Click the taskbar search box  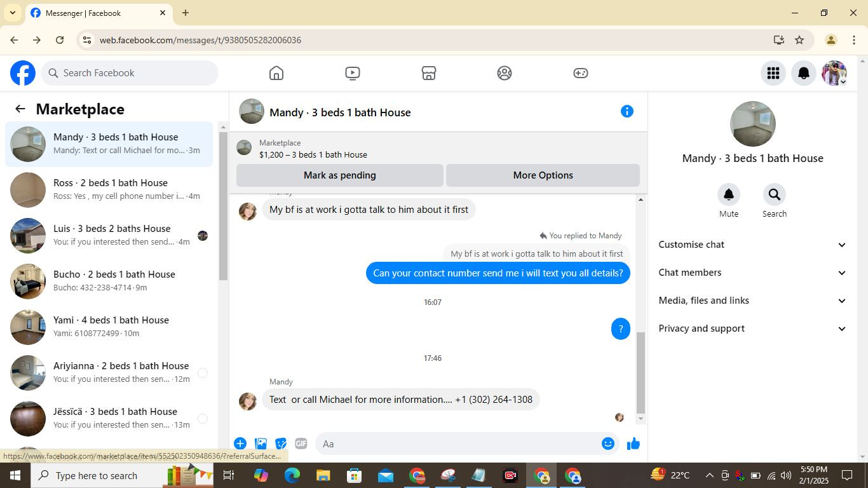pos(121,475)
